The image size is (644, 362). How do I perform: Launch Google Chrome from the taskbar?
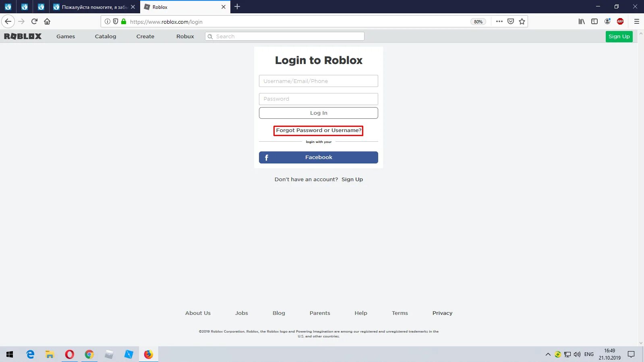[x=89, y=354]
